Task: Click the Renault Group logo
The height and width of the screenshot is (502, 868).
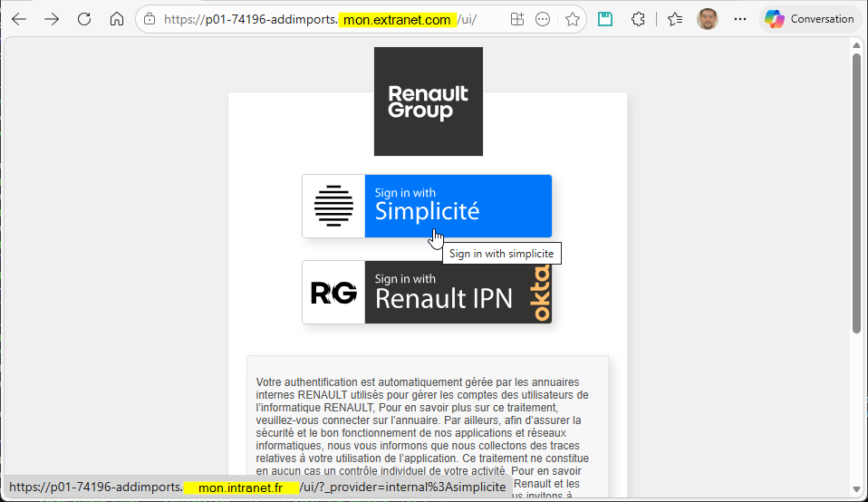Action: 429,101
